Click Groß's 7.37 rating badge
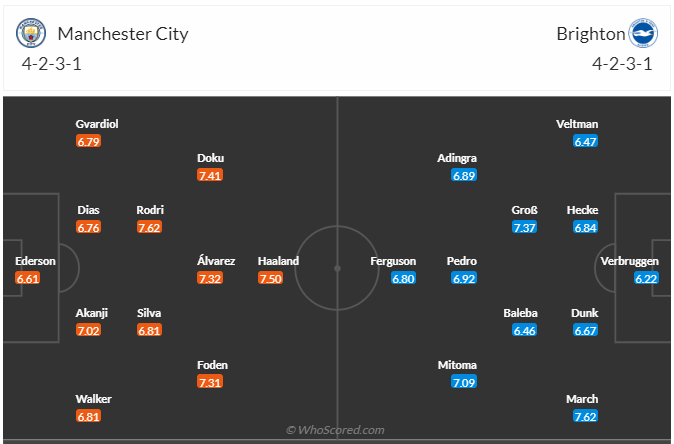 [525, 227]
